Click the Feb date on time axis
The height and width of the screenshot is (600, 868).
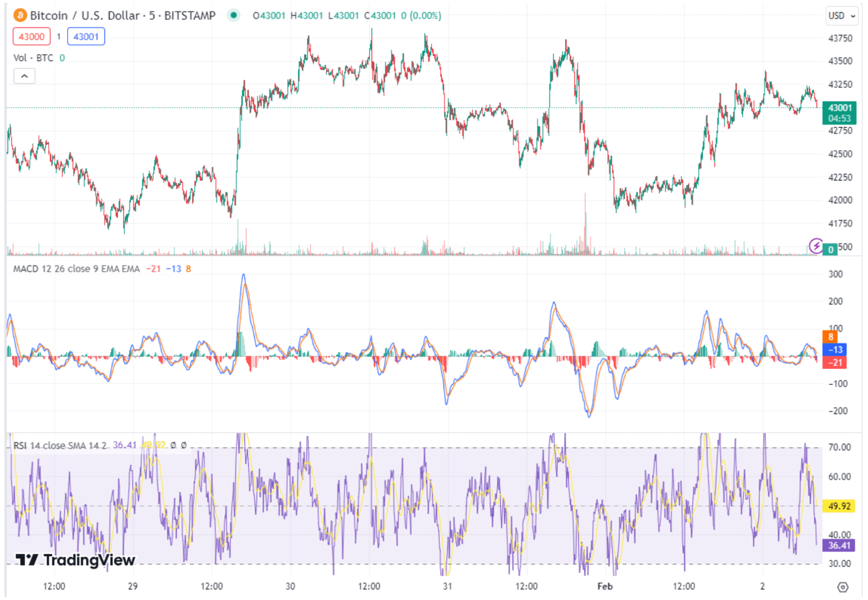(605, 586)
